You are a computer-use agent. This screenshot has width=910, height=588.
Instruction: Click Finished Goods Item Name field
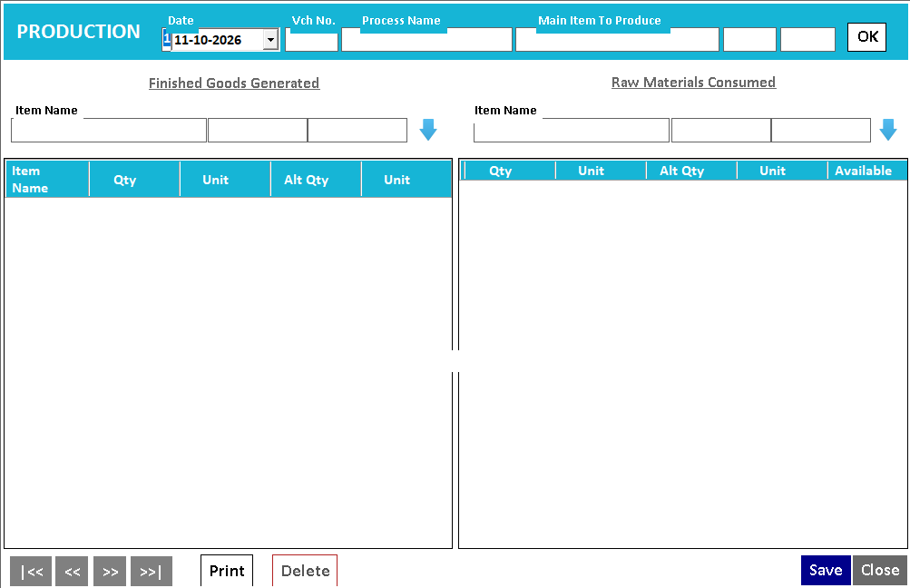tap(109, 130)
